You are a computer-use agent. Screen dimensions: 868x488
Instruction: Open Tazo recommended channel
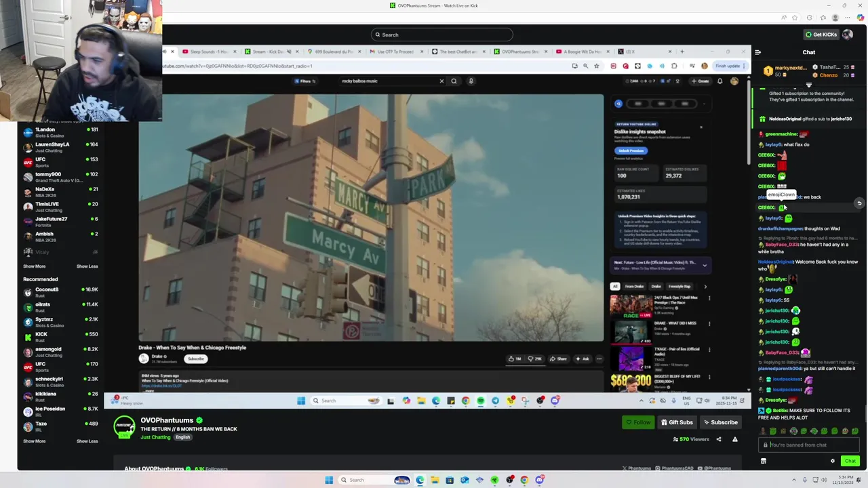[61, 426]
